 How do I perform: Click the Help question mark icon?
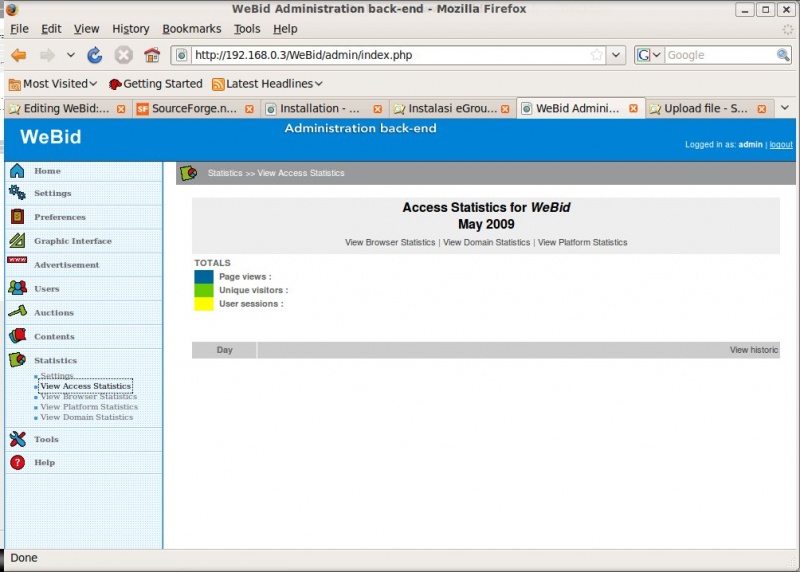[x=17, y=462]
